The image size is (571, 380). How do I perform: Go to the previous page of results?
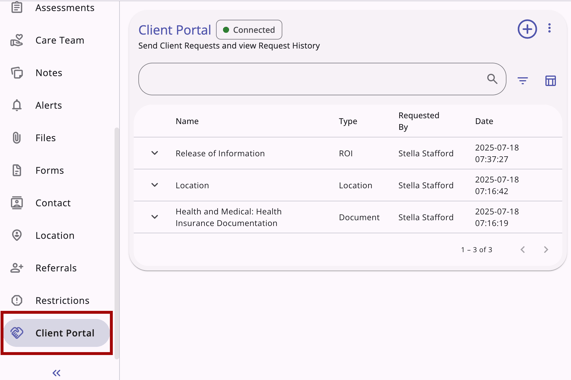523,249
